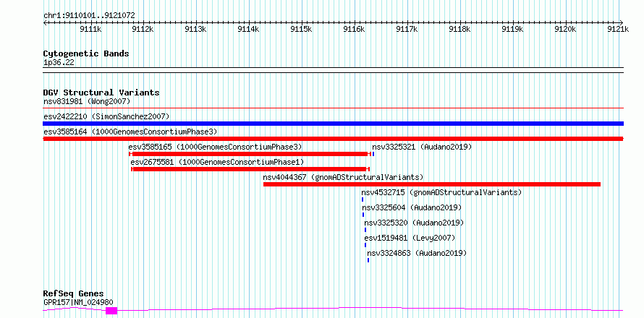Click nsv4044367 (gnomADStructuralVariants) label
Image resolution: width=644 pixels, height=318 pixels.
click(x=344, y=177)
